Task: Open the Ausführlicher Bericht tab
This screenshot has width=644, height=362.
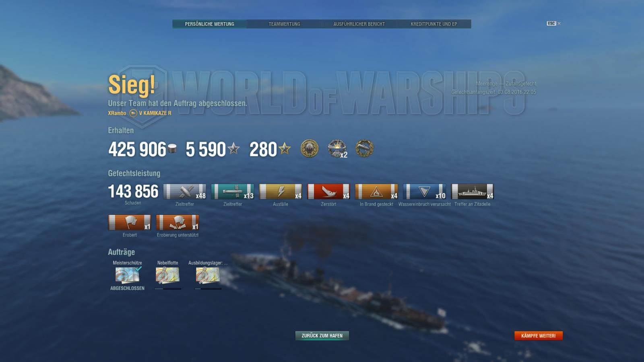Action: (359, 24)
